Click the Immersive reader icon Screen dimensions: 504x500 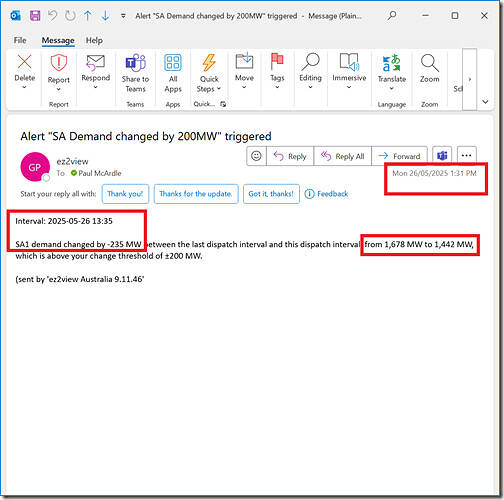click(x=349, y=62)
